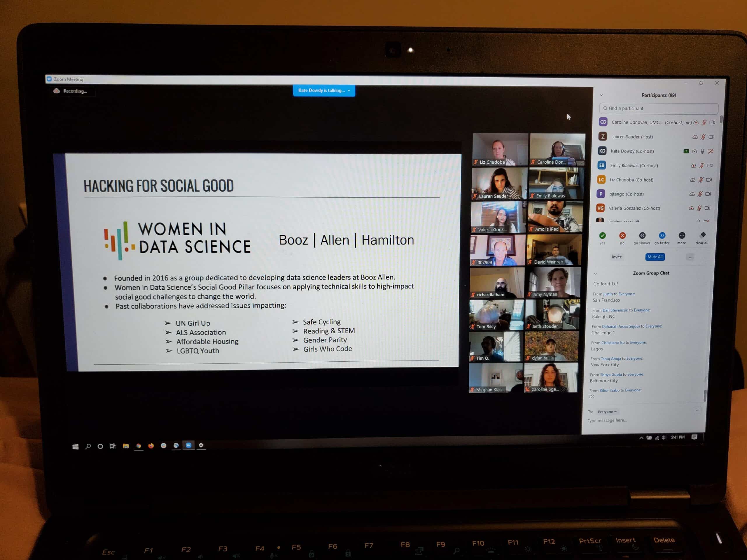The image size is (747, 560).
Task: Open Firefox from the taskbar
Action: point(151,446)
